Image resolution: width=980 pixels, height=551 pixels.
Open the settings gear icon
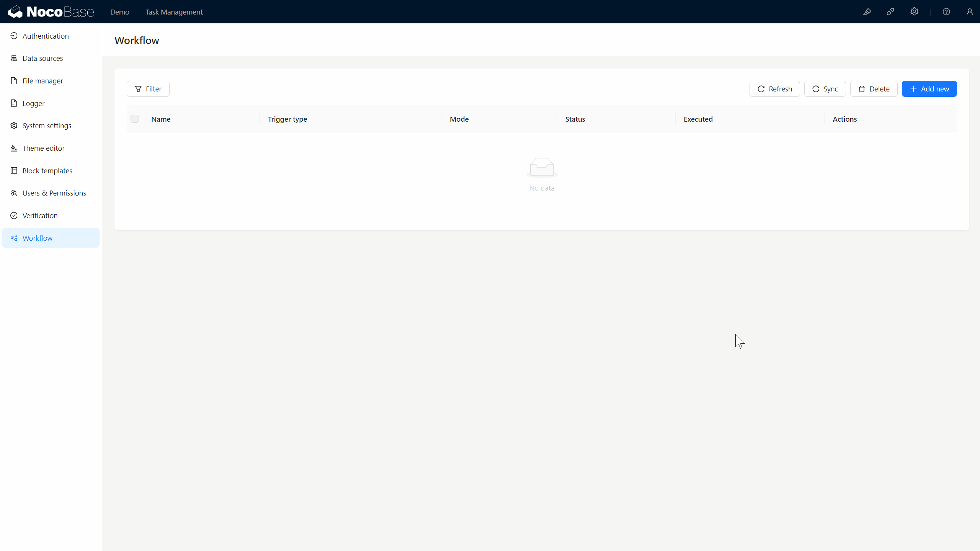[914, 11]
